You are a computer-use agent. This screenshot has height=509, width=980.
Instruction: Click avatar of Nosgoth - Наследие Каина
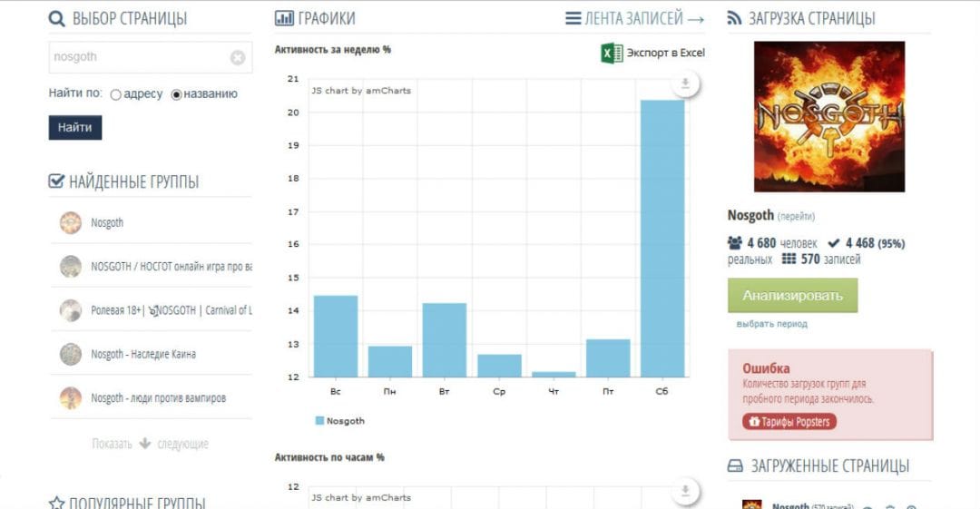[71, 354]
